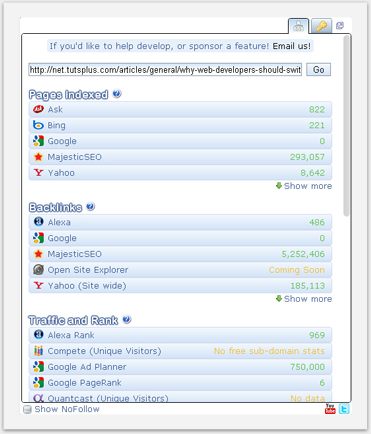Click the YouTube icon at bottom

[330, 409]
